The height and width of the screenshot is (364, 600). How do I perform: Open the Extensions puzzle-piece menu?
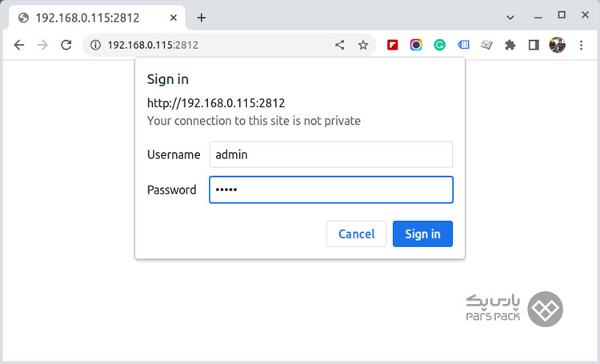pos(510,45)
